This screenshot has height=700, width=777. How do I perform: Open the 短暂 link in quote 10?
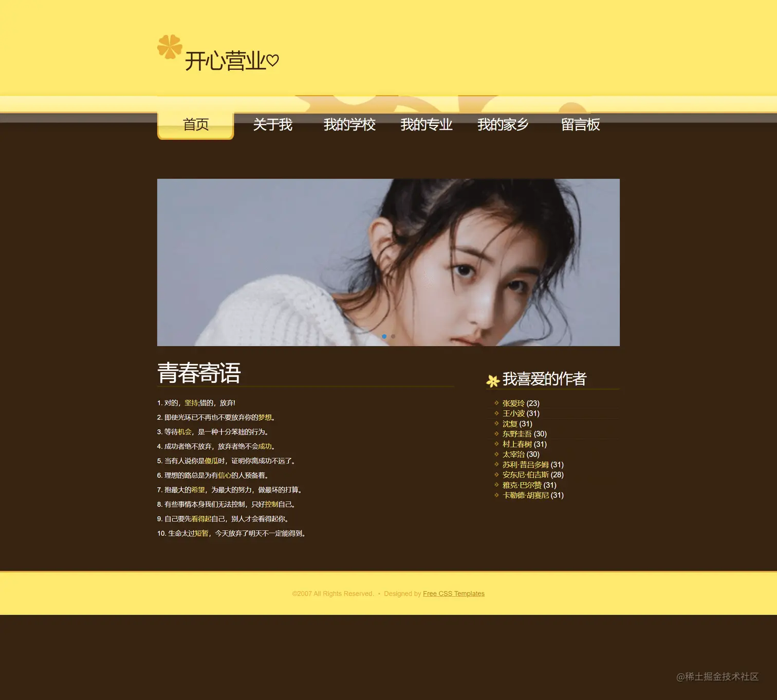[201, 533]
